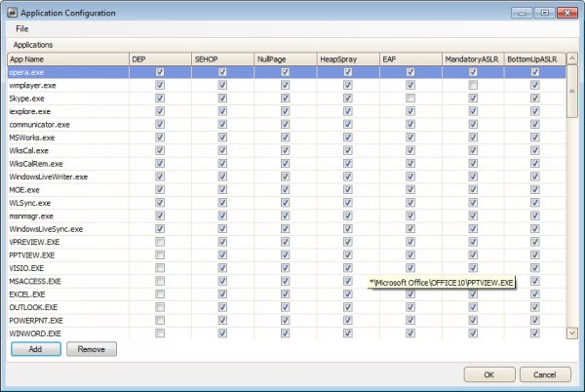Click the SEHOP column header
The height and width of the screenshot is (392, 585).
click(x=222, y=59)
